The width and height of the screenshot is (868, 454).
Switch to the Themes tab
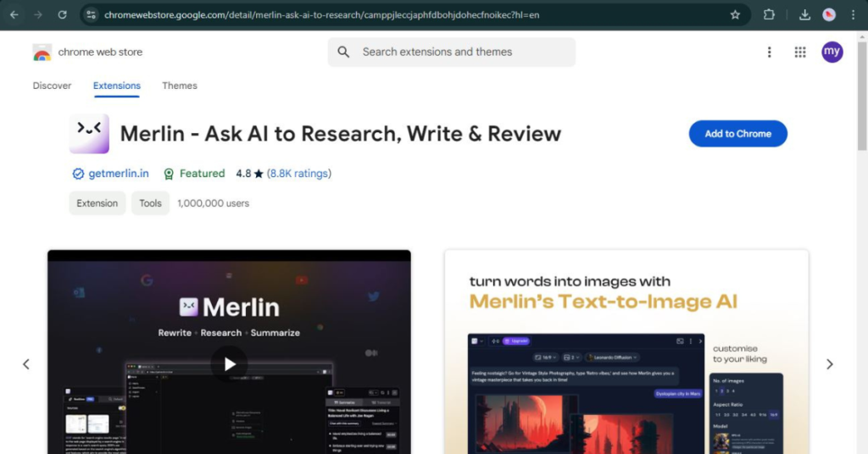180,86
